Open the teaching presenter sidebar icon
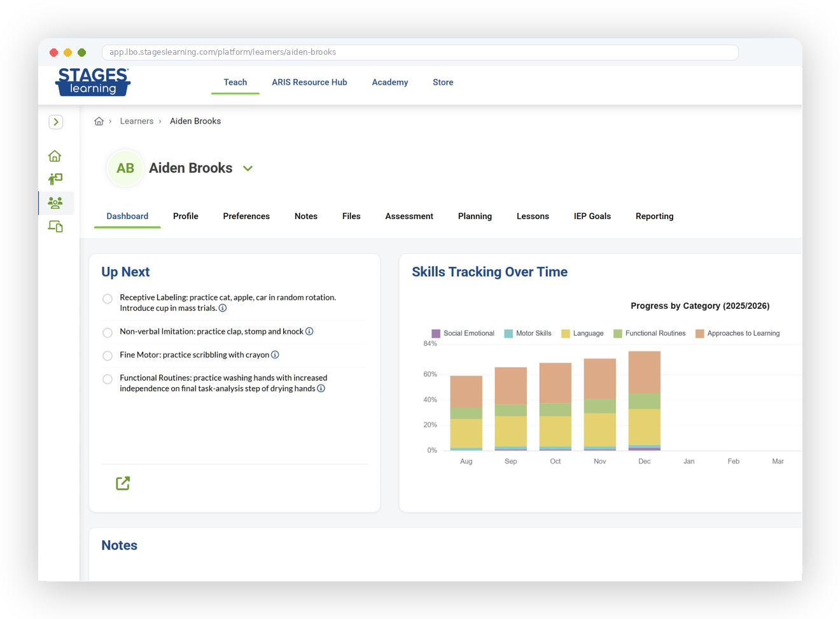The image size is (840, 619). (55, 180)
